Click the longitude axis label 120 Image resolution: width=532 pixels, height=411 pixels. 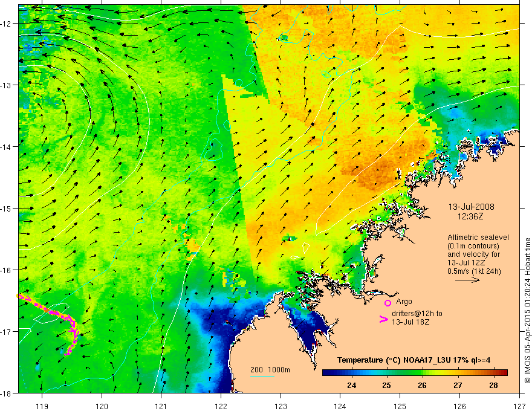coord(102,406)
